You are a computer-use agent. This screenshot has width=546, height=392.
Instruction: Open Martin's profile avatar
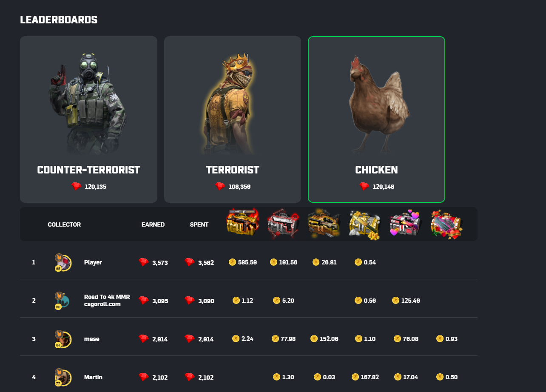point(63,377)
